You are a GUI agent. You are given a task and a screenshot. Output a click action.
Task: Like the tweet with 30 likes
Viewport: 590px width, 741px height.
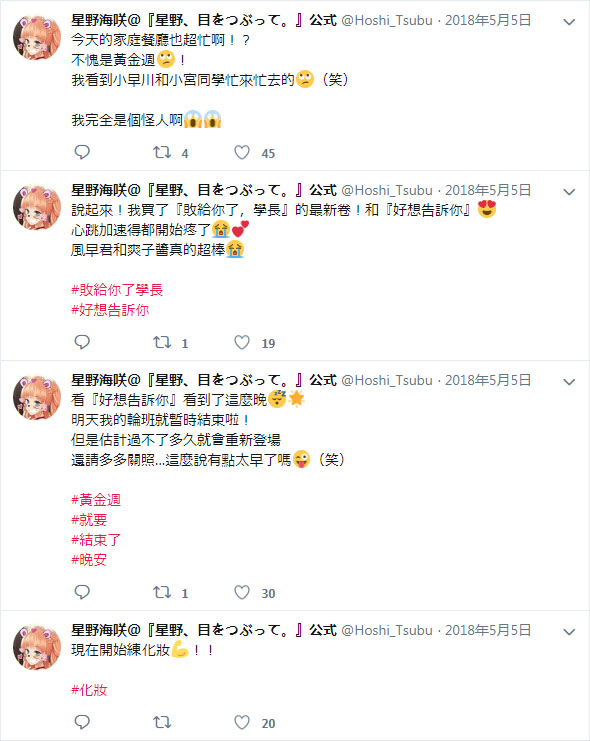242,592
